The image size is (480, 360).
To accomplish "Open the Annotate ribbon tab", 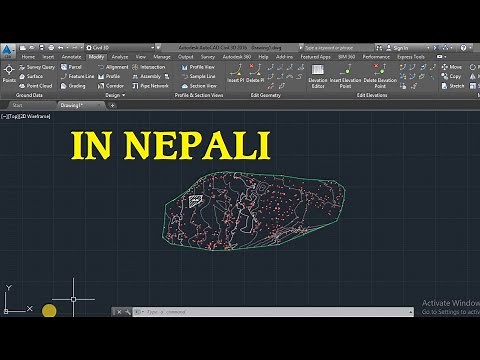I will [71, 57].
